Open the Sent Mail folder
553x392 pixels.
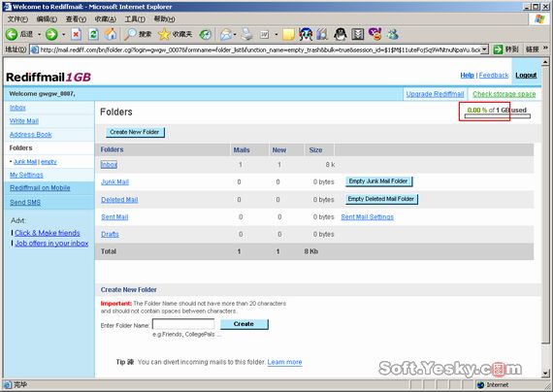[x=114, y=217]
